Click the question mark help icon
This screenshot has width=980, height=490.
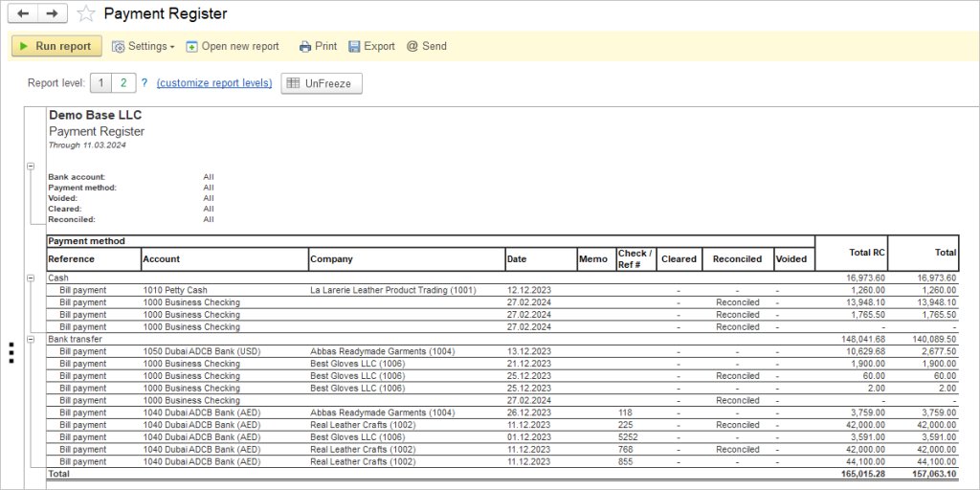pyautogui.click(x=145, y=83)
